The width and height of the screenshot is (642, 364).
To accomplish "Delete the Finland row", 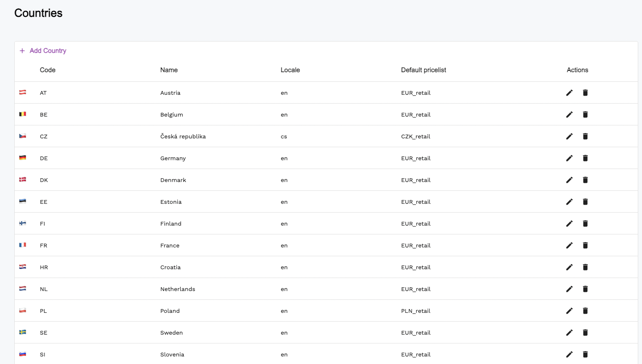I will point(585,224).
